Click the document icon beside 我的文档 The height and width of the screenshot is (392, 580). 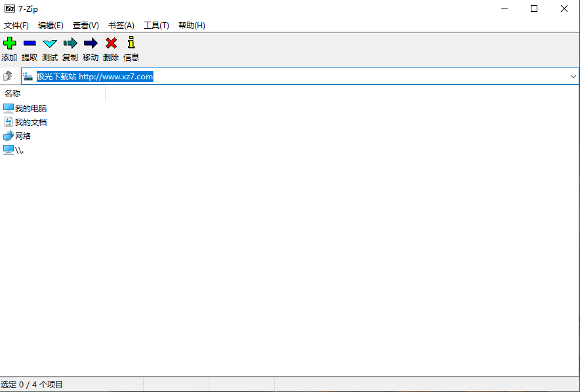(x=9, y=122)
